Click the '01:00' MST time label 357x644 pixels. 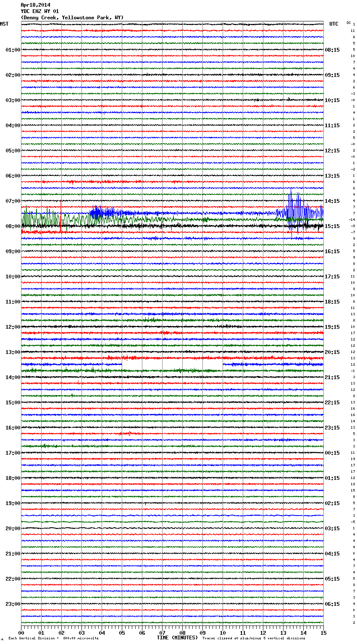(13, 50)
